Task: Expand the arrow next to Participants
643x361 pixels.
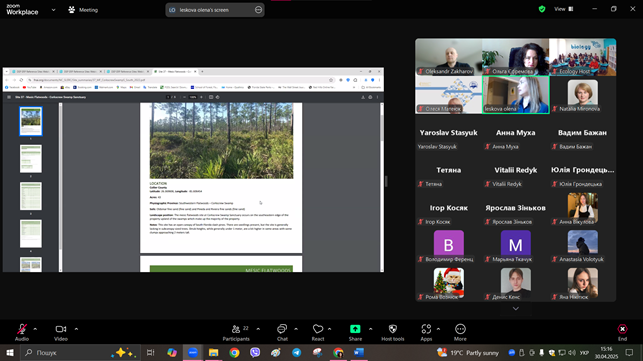Action: coord(258,329)
